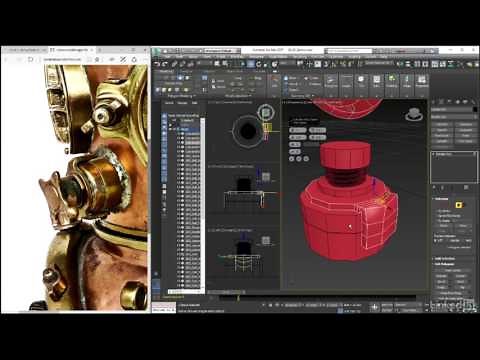Click the Configure Modifier Sets icon
480x360 pixels.
(466, 187)
